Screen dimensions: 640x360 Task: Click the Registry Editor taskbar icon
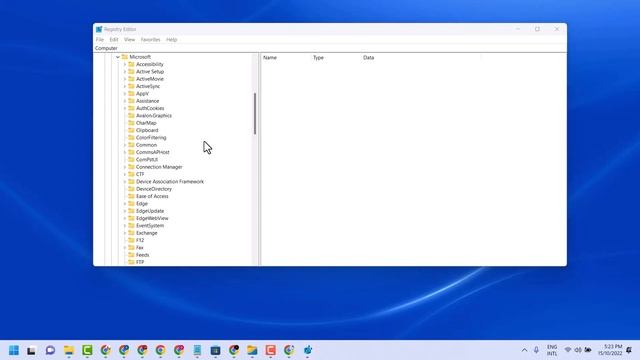[308, 350]
